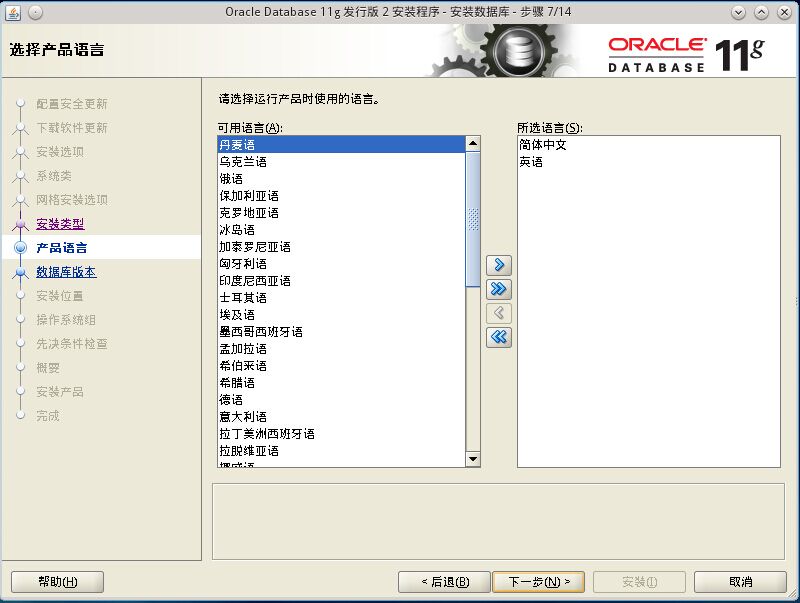Click the 完成 step in sidebar

(48, 416)
